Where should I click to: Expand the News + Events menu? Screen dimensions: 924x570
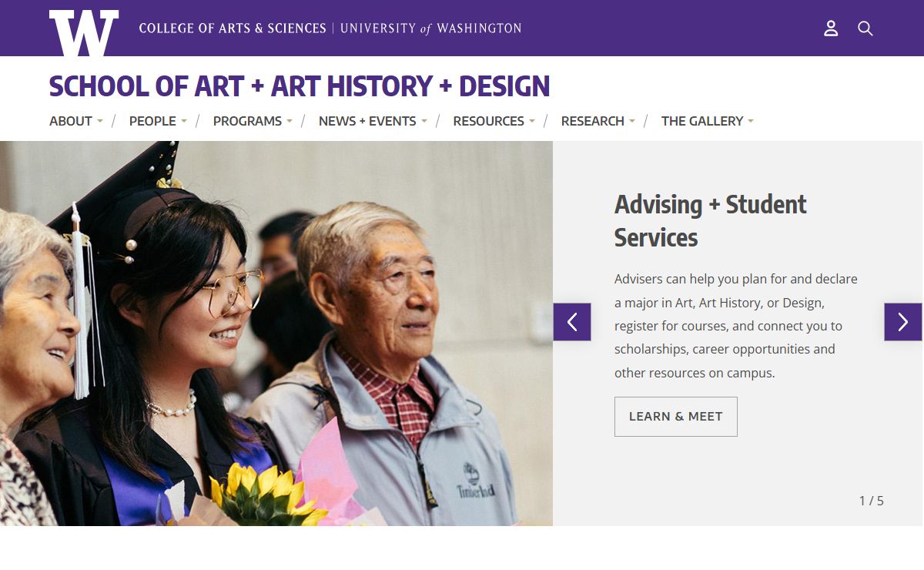373,121
